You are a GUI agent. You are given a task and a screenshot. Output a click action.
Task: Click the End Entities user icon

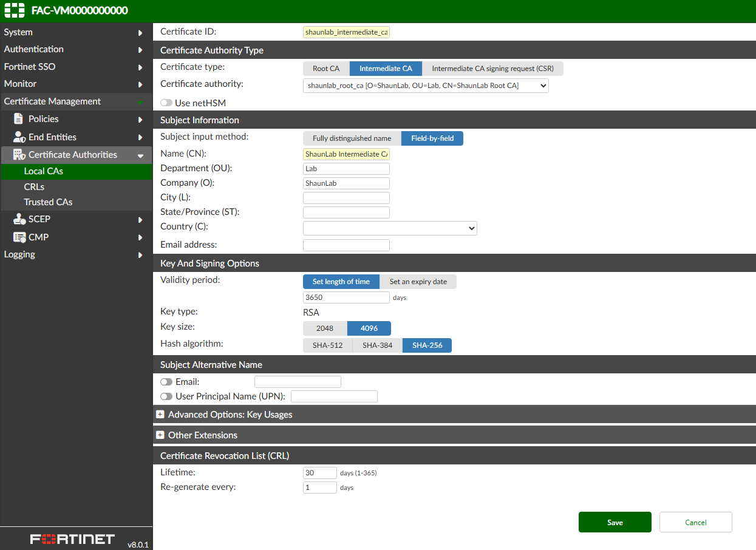click(x=19, y=137)
